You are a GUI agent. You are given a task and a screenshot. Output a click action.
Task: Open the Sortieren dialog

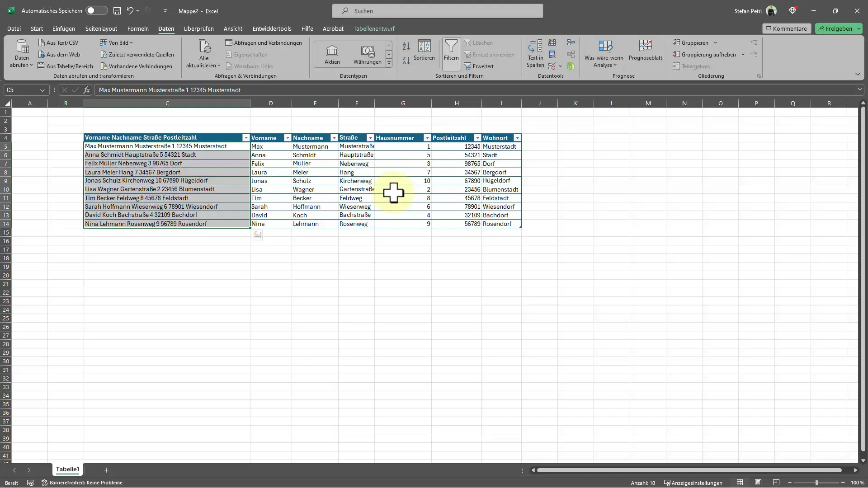[424, 50]
